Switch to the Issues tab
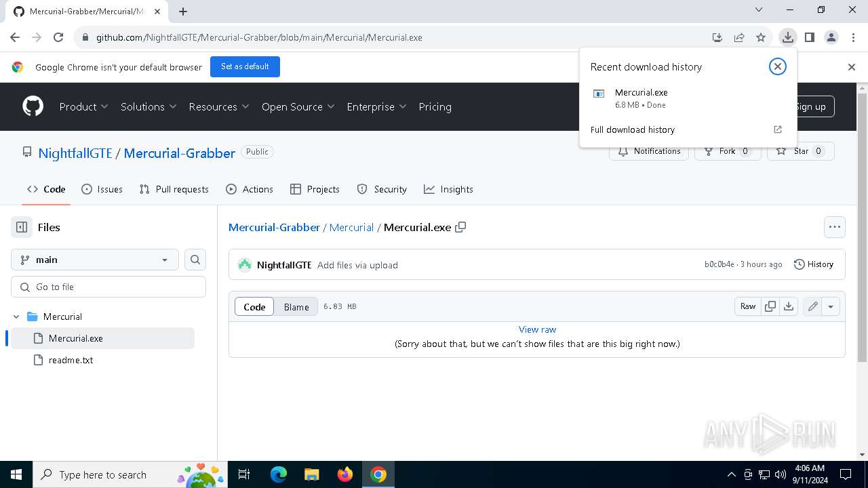Screen dimensions: 868x488 coord(102,189)
